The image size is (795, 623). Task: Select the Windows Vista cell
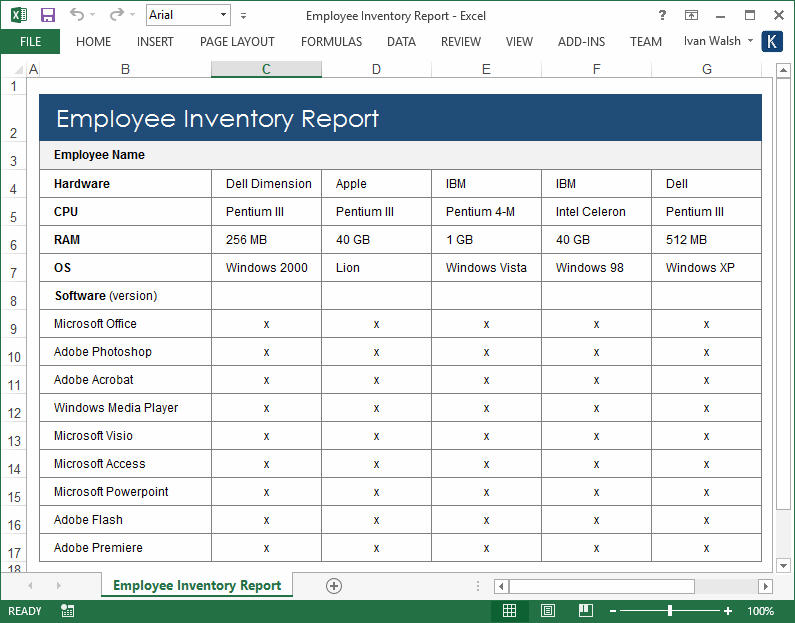(x=486, y=268)
